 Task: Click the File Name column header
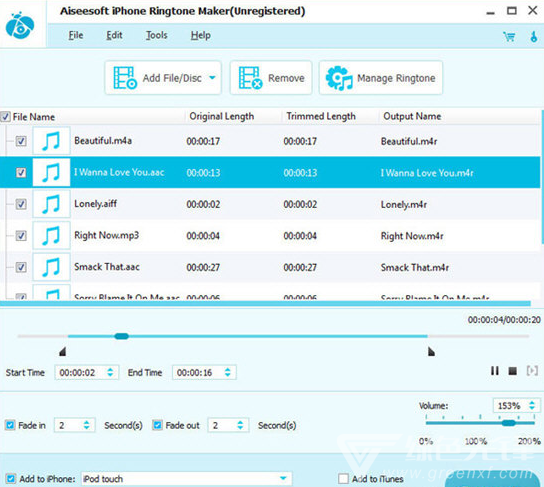click(34, 117)
